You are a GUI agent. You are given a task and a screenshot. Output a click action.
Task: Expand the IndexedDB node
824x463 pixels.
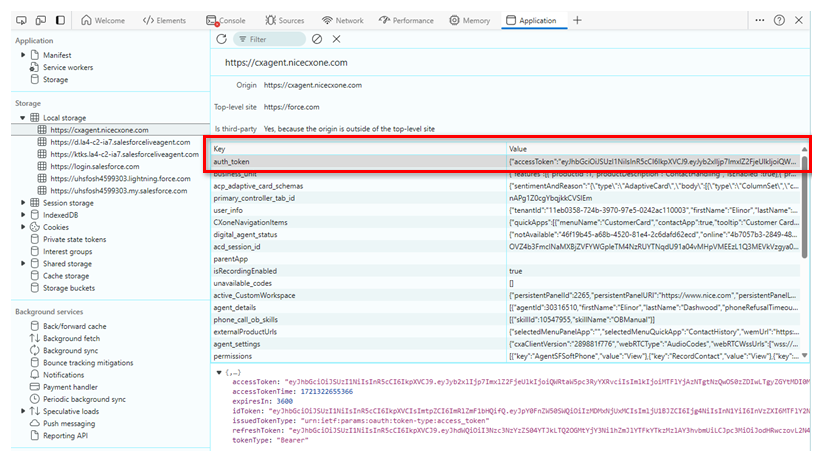pos(23,215)
